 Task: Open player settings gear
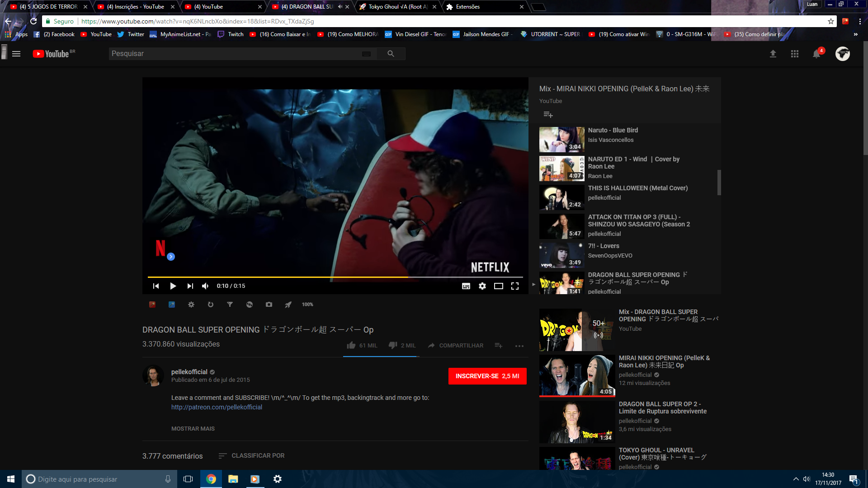(x=482, y=286)
